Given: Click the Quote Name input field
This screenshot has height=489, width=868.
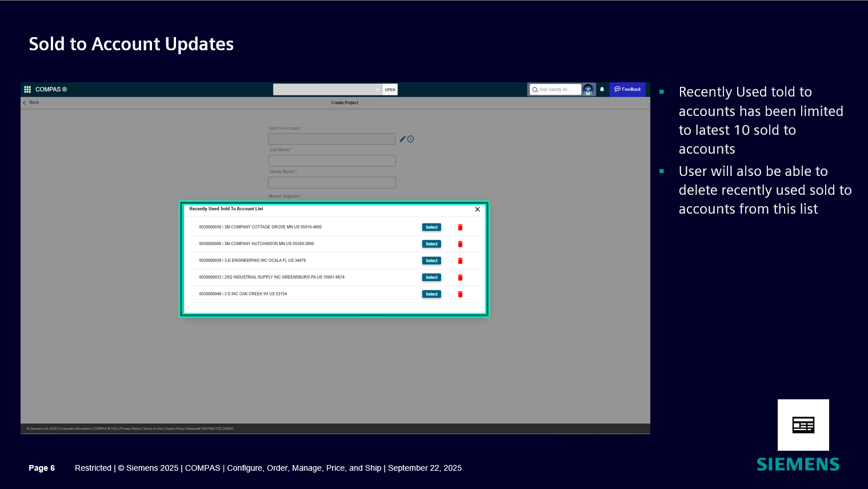Looking at the screenshot, I should coord(332,182).
